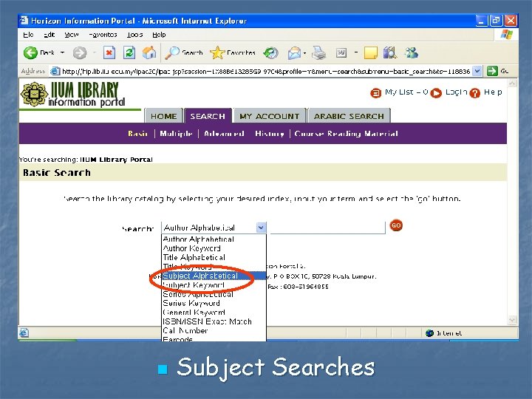Click the Internet zone globe icon
The image size is (532, 399).
[x=429, y=333]
